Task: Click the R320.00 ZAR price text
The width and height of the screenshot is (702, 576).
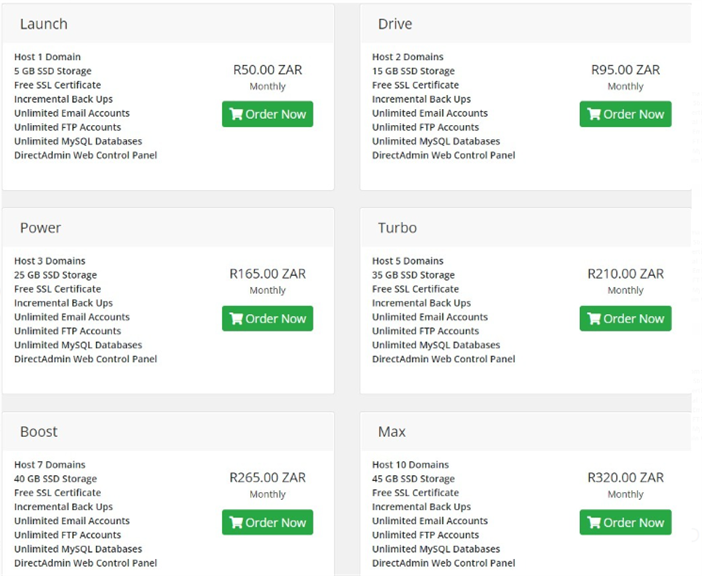Action: pos(625,478)
